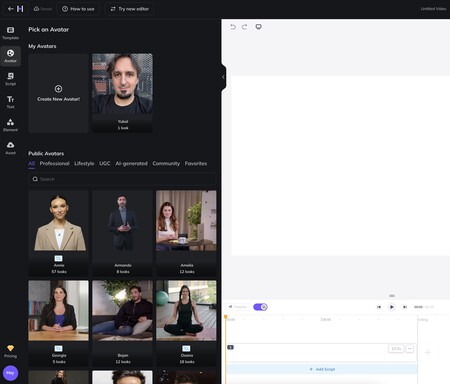Pick the Georgia avatar thumbnail
This screenshot has height=384, width=450.
click(58, 311)
